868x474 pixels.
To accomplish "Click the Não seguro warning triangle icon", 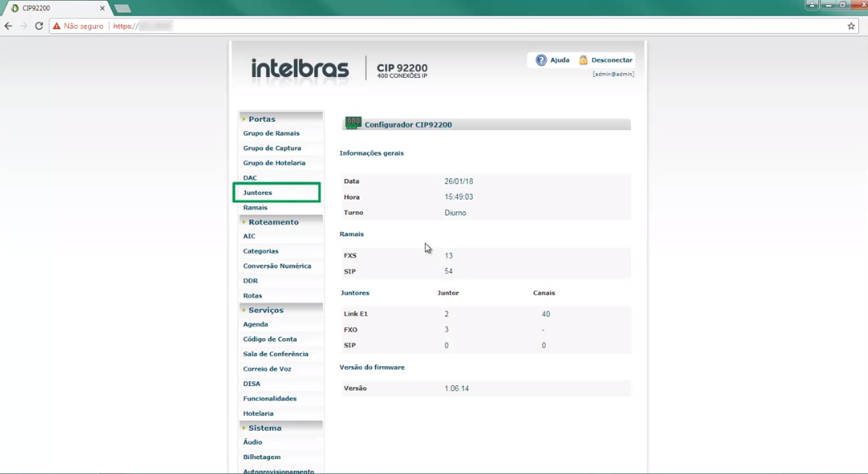I will tap(56, 27).
